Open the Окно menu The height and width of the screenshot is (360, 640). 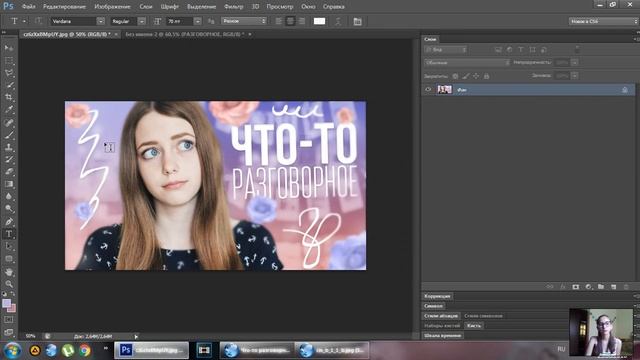(308, 7)
